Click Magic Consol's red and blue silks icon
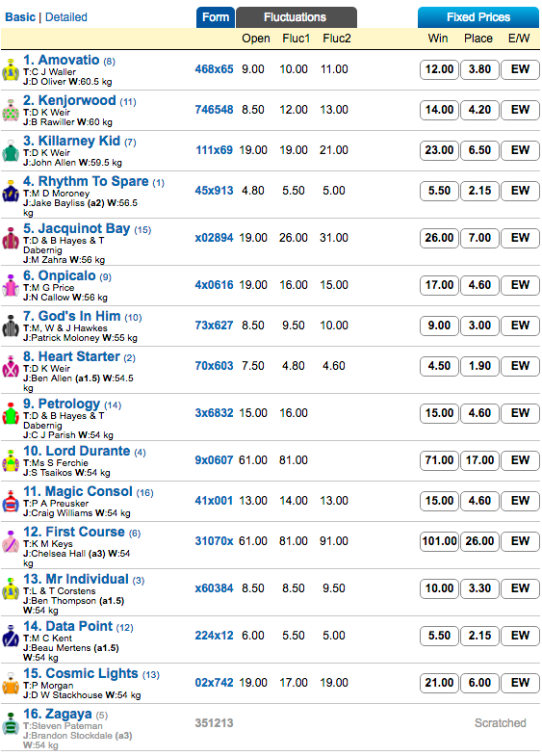This screenshot has height=756, width=542. point(11,502)
